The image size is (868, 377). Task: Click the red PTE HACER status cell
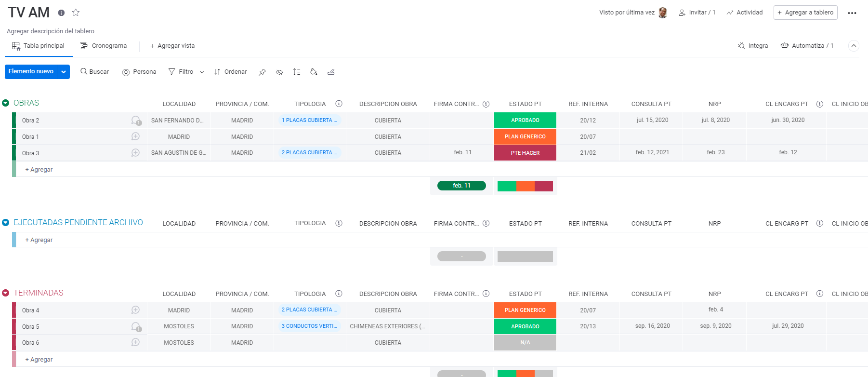[525, 153]
